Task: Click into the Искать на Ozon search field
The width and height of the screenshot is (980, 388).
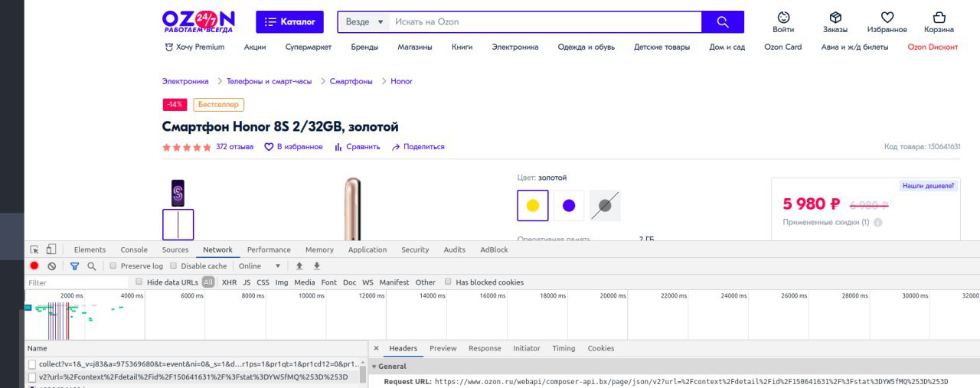Action: coord(545,22)
